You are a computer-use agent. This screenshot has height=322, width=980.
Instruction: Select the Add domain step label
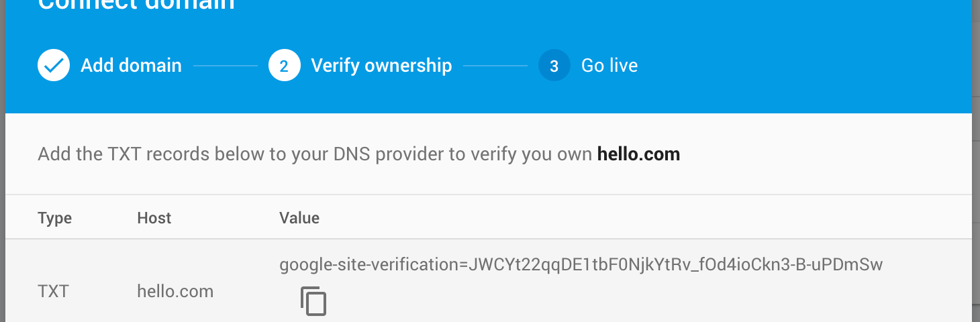(131, 66)
